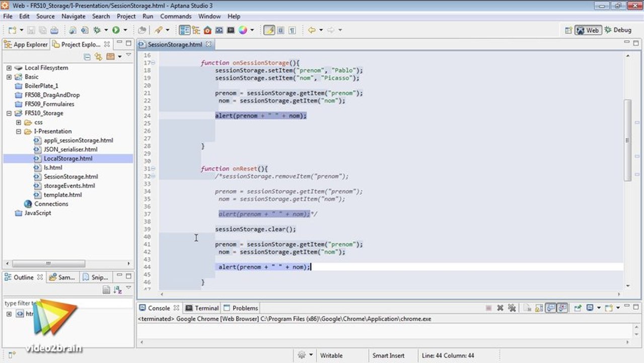Click the Writable status bar entry
Screen dimensions: 644x363
click(331, 355)
